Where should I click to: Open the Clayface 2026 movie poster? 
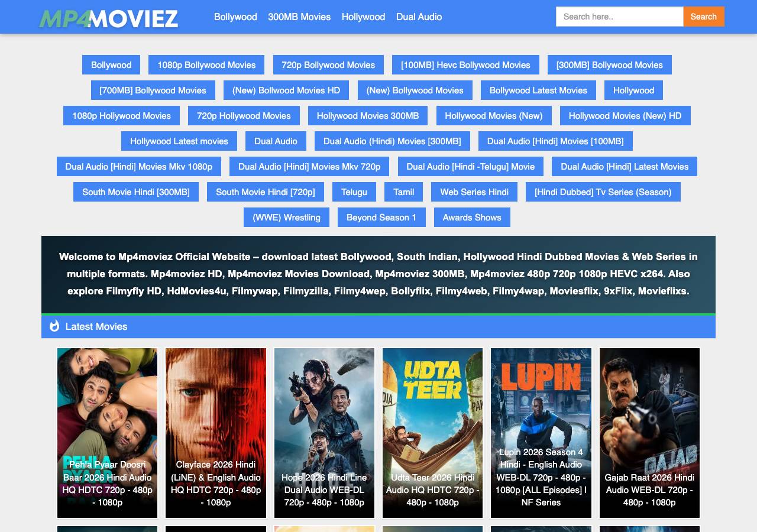point(216,433)
